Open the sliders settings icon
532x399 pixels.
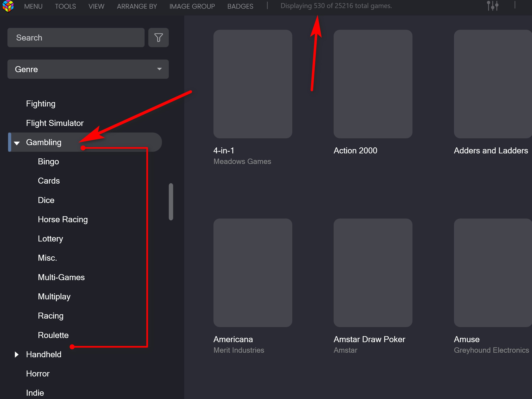pos(492,6)
